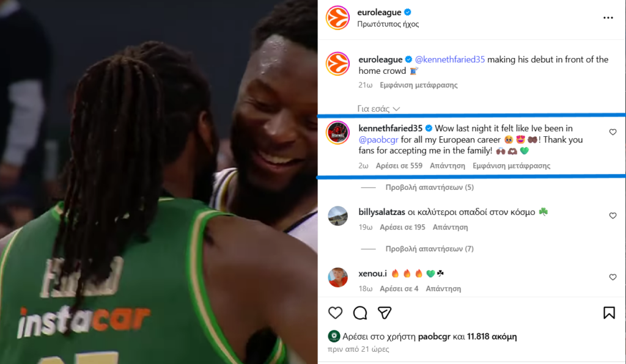Like the post with the heart icon
Image resolution: width=626 pixels, height=364 pixels.
coord(336,313)
